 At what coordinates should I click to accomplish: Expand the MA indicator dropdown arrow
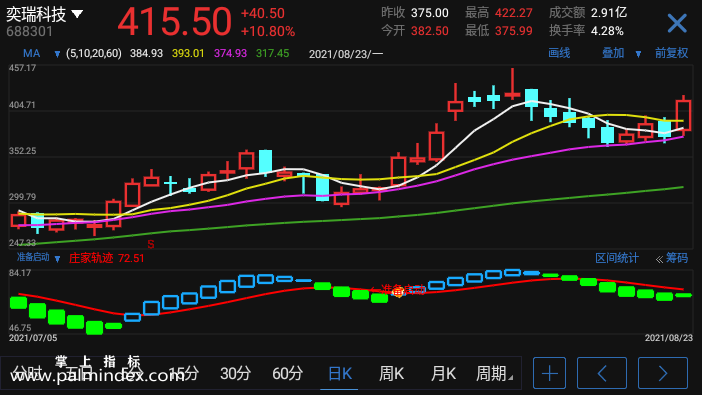[x=57, y=54]
